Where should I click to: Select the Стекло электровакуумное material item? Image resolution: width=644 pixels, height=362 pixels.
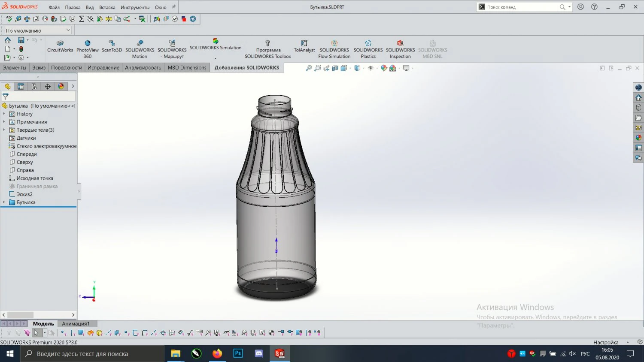pos(43,146)
